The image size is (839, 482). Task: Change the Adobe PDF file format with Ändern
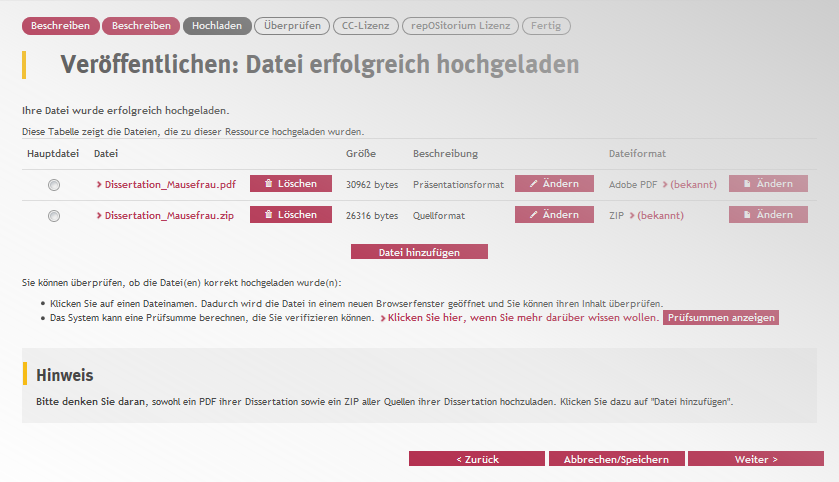768,183
